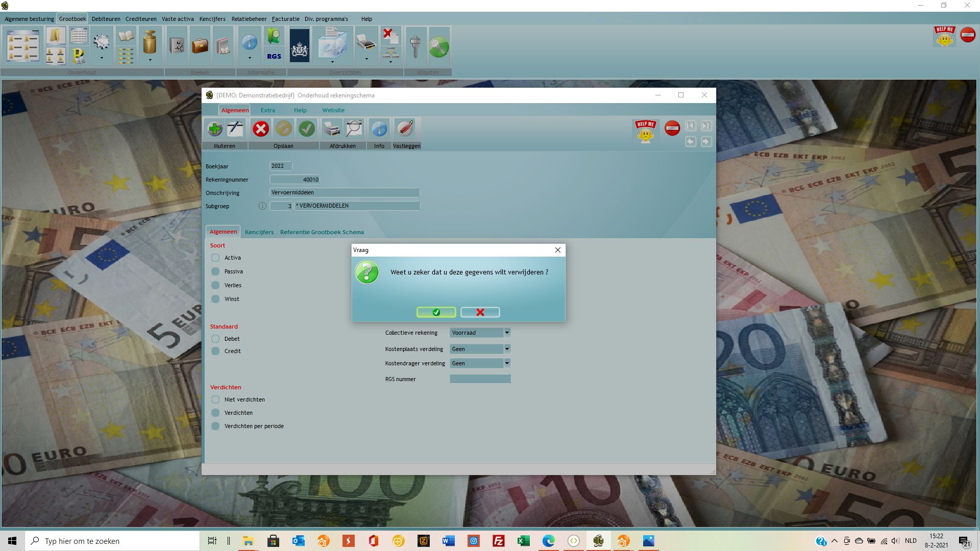Click the Omschrijving field with Vervoermiddelen
The height and width of the screenshot is (551, 980).
(345, 192)
